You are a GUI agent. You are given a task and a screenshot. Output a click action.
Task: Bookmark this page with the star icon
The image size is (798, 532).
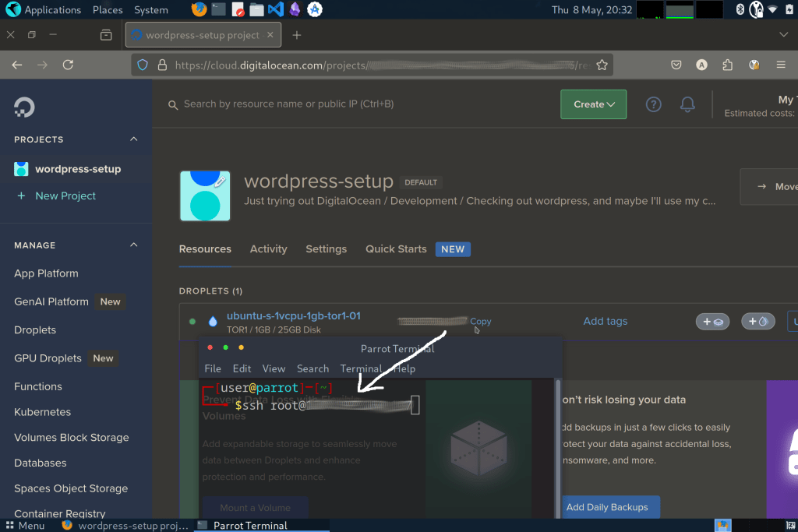point(602,65)
